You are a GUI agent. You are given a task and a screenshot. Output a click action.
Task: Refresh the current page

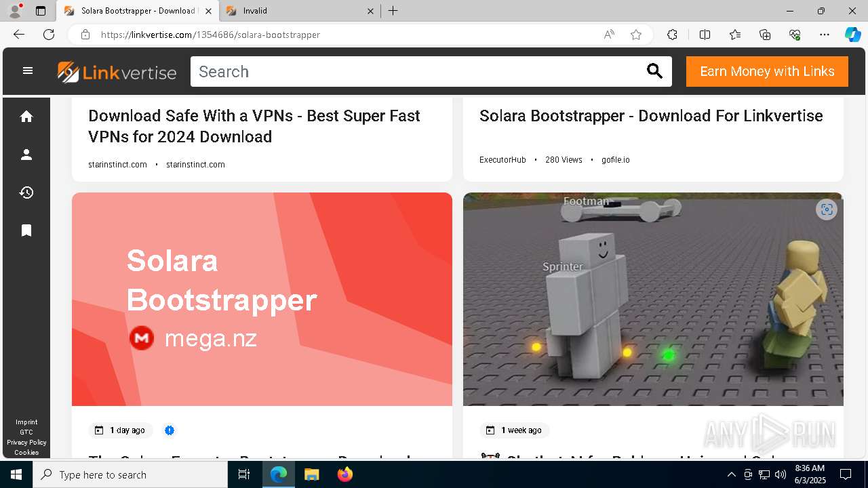click(49, 35)
